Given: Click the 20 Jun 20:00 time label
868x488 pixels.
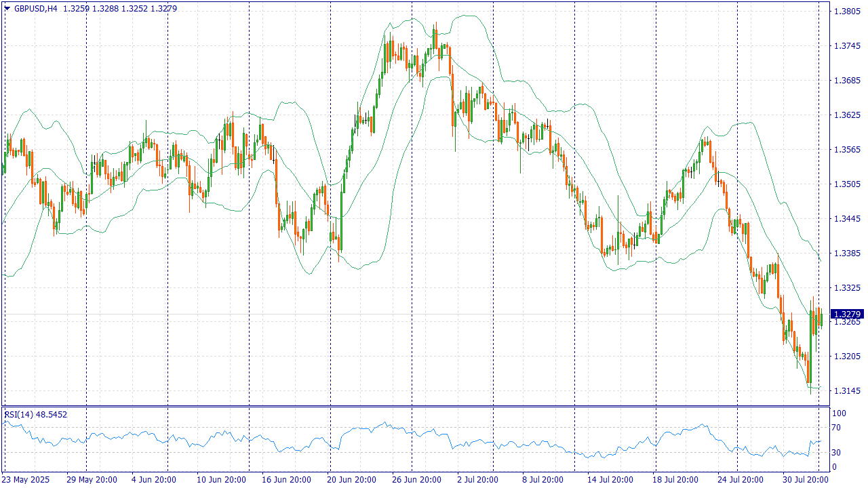Looking at the screenshot, I should (351, 480).
